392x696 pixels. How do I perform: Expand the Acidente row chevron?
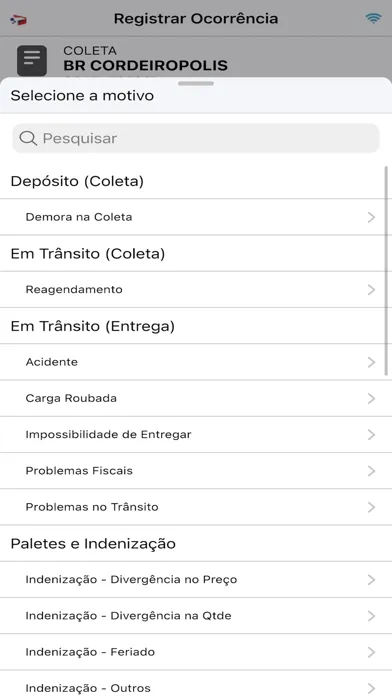click(372, 362)
